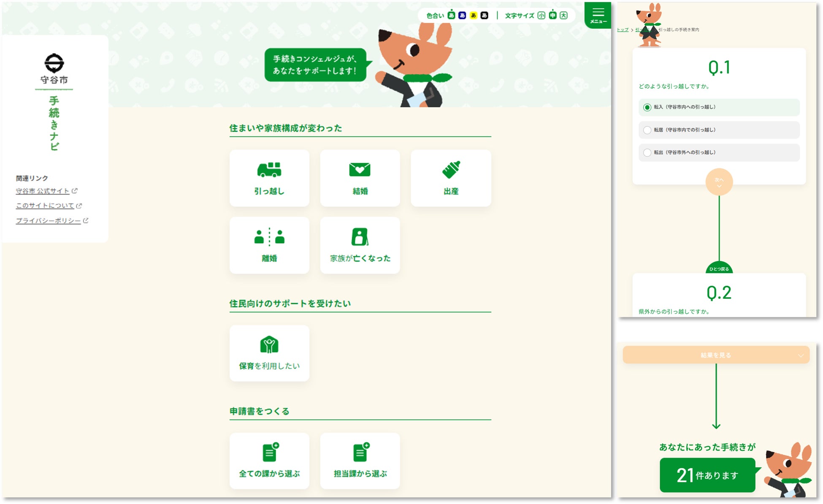
Task: Set text size to 大
Action: pyautogui.click(x=563, y=15)
